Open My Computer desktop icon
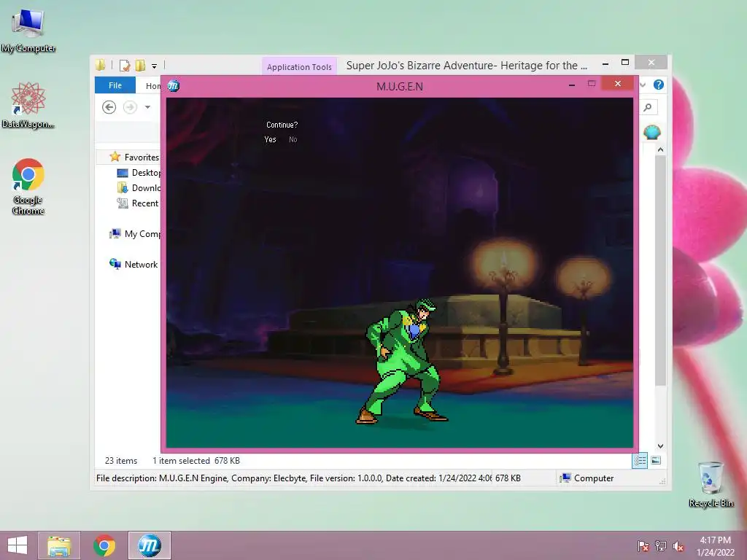Screen dimensions: 747x560 pyautogui.click(x=28, y=31)
